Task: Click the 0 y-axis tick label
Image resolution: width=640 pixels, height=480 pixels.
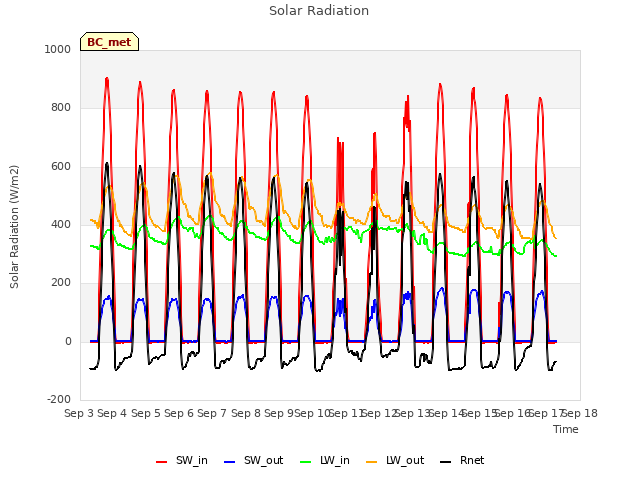Action: click(68, 342)
